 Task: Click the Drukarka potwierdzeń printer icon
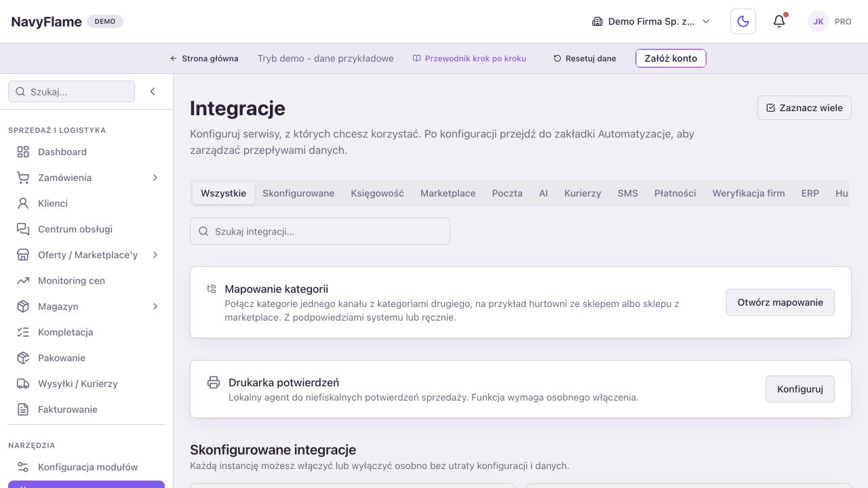tap(214, 382)
